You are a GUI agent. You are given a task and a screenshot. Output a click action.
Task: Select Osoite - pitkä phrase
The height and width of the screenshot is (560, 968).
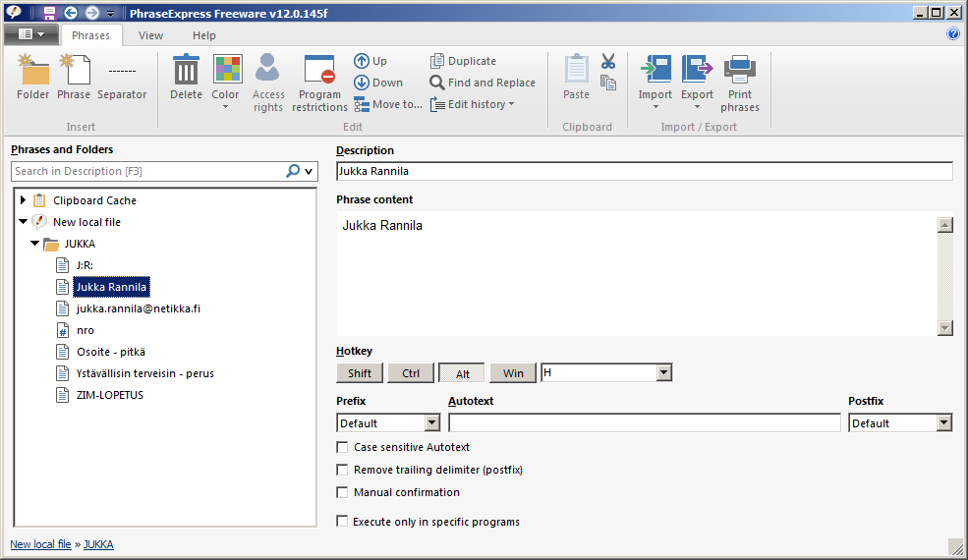click(111, 352)
